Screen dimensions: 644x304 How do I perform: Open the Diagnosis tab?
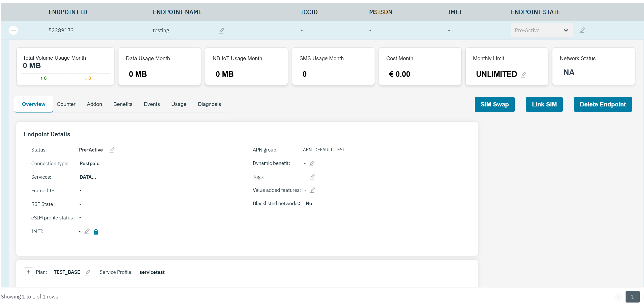point(209,104)
